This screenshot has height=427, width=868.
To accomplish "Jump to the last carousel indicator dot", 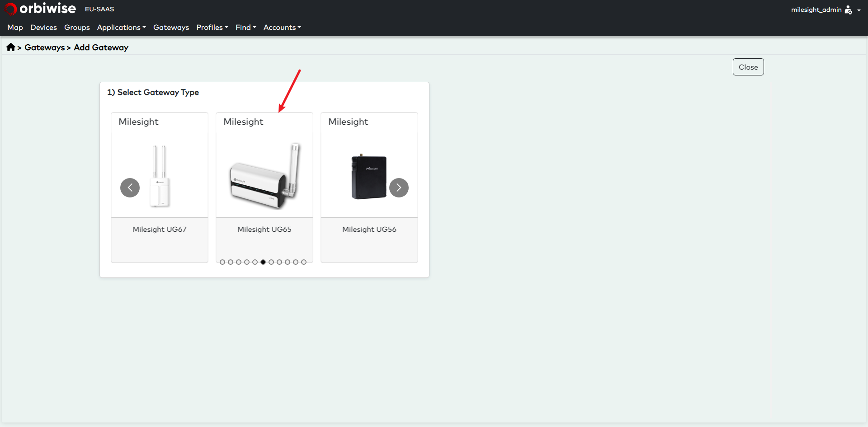I will pos(304,262).
